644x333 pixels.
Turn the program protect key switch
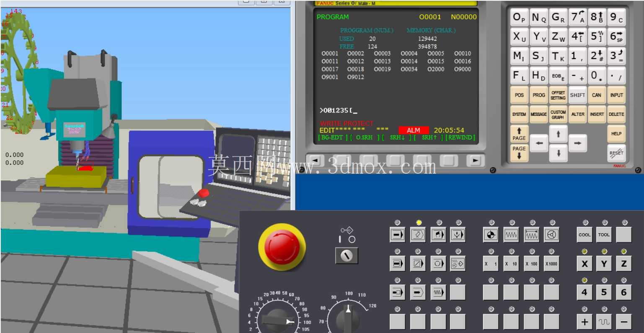tap(347, 255)
